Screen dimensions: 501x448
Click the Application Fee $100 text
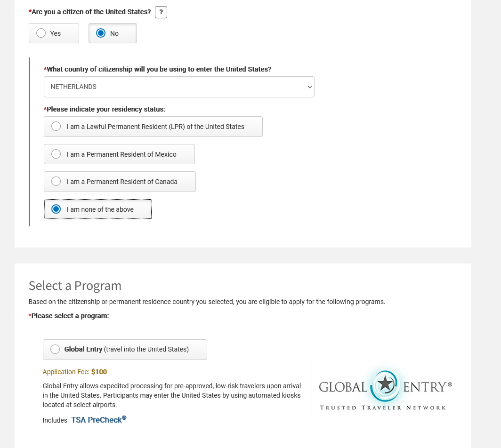click(75, 372)
